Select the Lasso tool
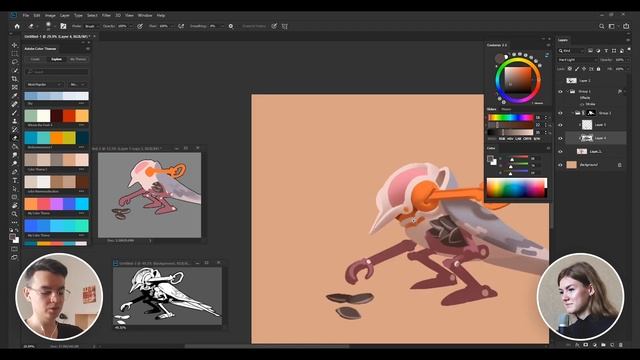Image resolution: width=640 pixels, height=360 pixels. coord(15,62)
